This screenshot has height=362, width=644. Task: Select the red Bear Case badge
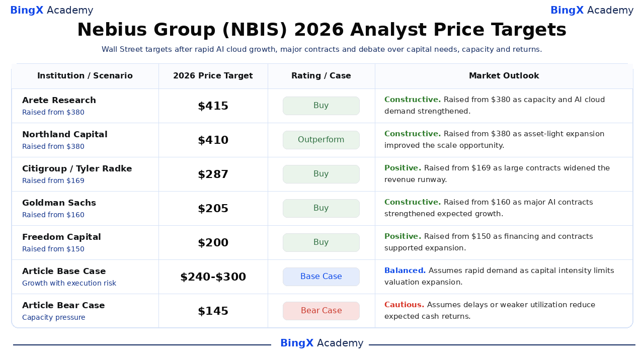tap(321, 311)
